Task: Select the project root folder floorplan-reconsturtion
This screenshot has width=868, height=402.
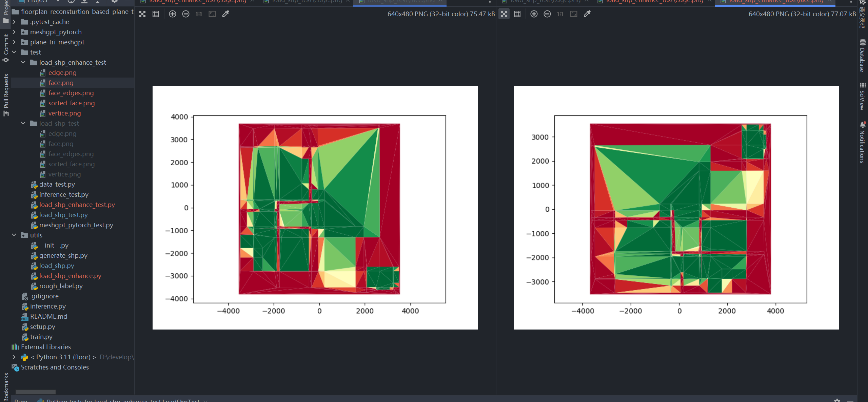Action: 77,12
